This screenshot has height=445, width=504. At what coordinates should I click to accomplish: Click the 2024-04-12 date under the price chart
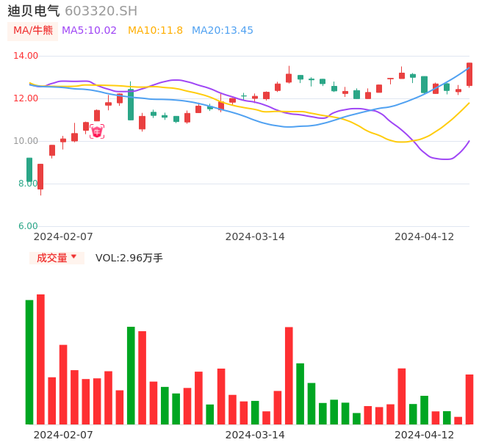coord(425,236)
